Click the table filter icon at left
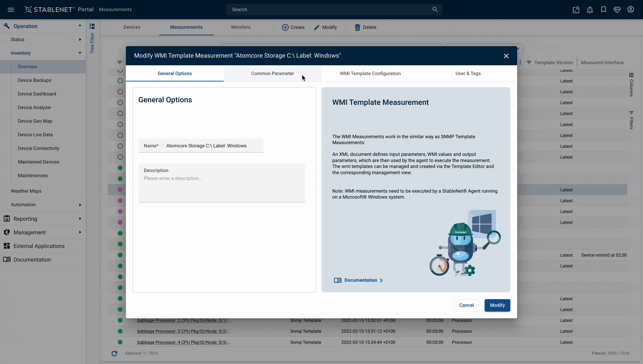 click(120, 63)
